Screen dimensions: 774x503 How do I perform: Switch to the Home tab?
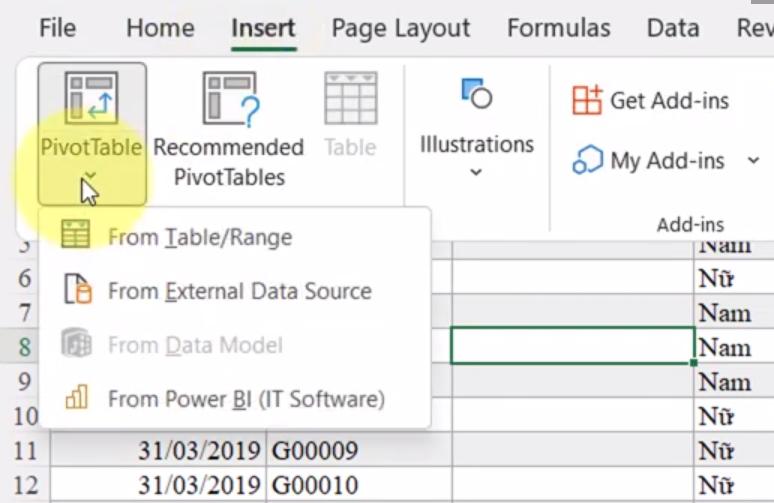(x=160, y=28)
